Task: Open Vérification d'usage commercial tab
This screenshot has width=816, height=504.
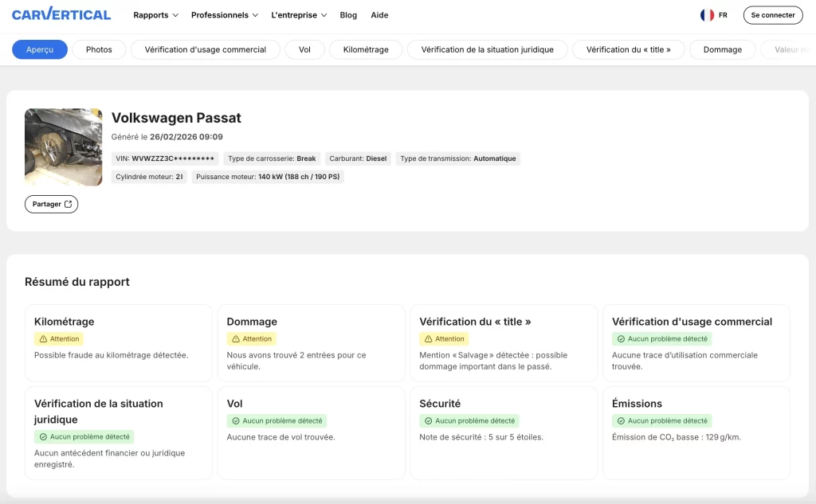Action: click(205, 49)
